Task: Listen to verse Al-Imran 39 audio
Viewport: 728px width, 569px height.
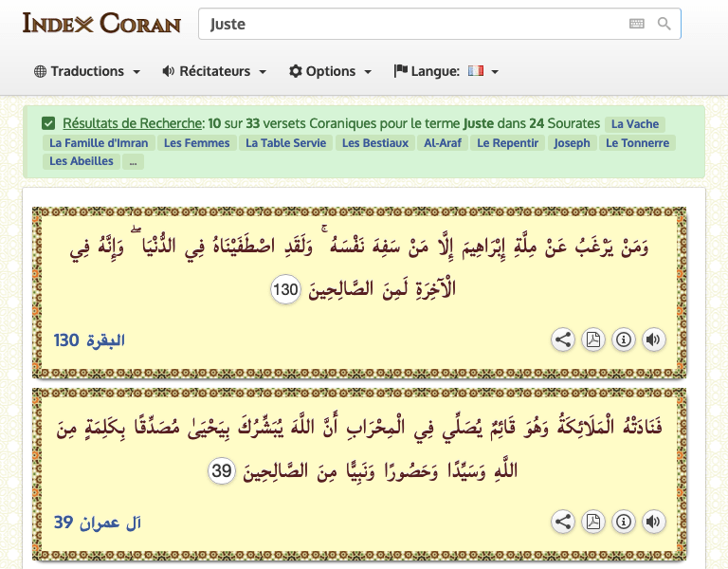Action: pyautogui.click(x=652, y=521)
